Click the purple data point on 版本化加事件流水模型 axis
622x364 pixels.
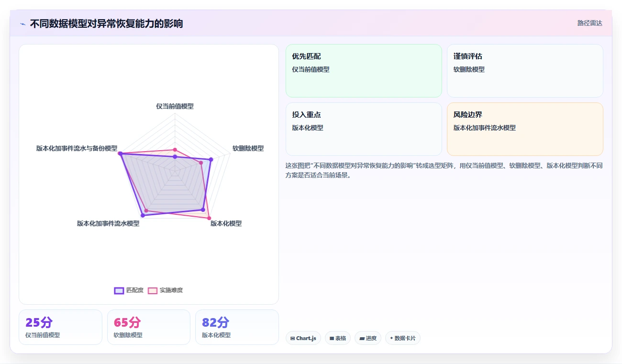click(x=143, y=216)
